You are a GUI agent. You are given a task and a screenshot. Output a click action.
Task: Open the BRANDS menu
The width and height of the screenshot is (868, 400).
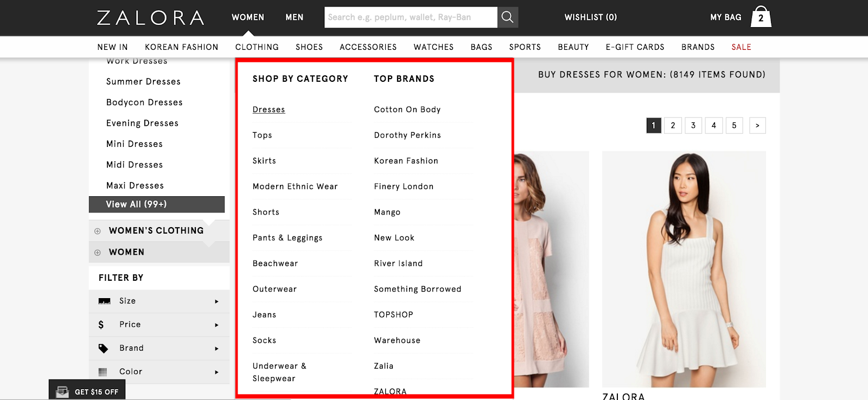698,47
